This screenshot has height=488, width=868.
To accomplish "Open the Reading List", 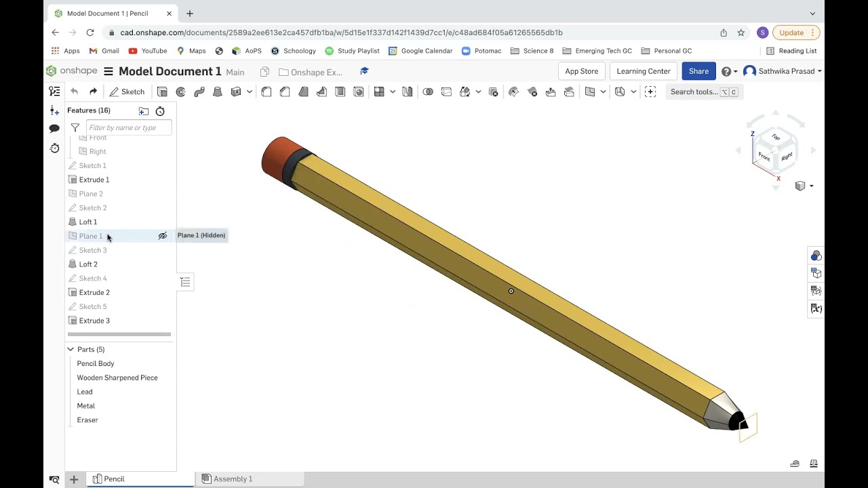I will click(x=791, y=51).
